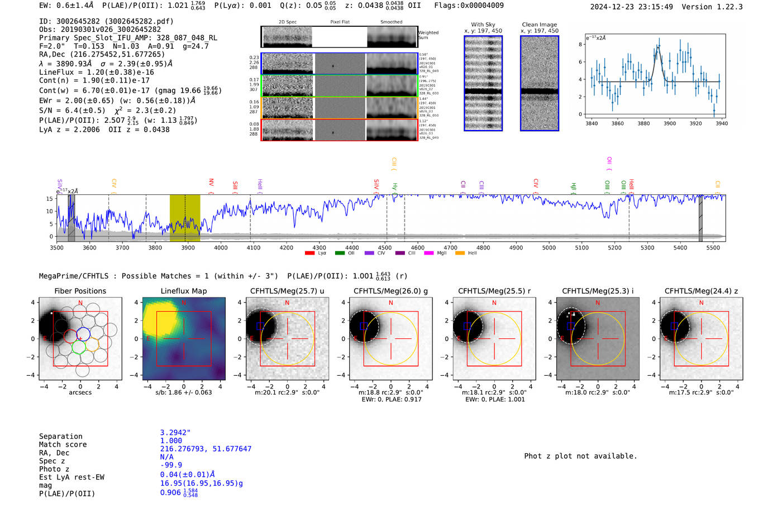Select the blue-framed 2D fiber spectrum row

(339, 64)
